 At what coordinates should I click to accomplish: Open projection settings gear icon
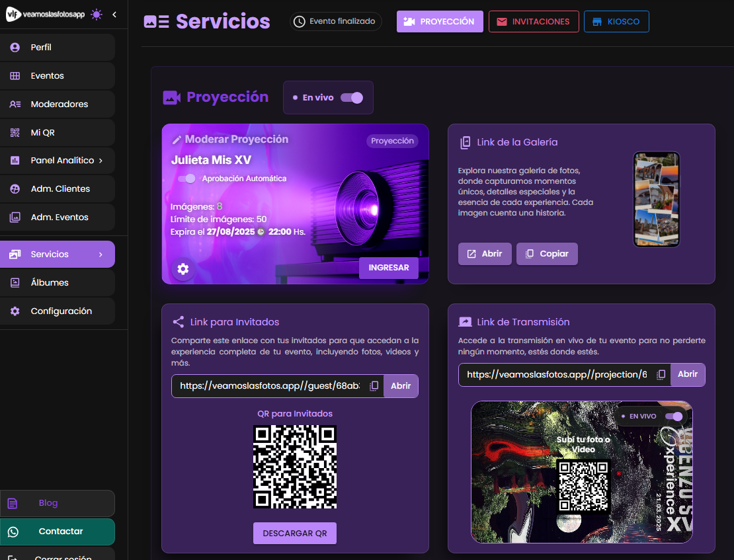183,269
